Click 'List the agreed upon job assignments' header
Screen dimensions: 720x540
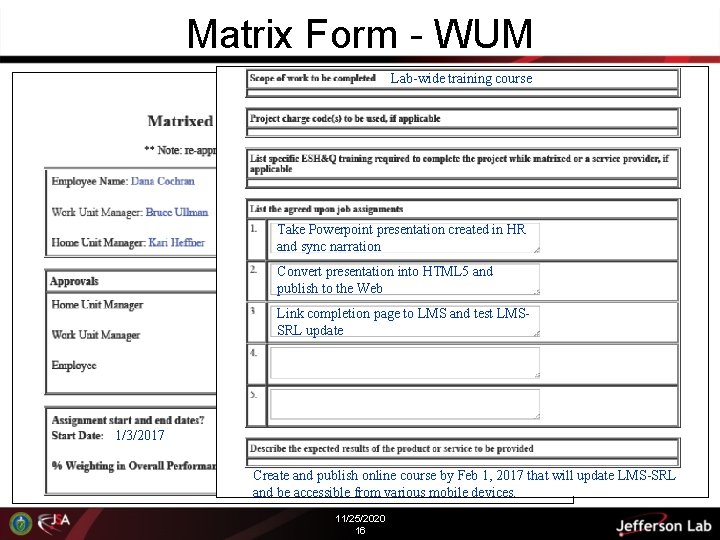click(x=326, y=209)
